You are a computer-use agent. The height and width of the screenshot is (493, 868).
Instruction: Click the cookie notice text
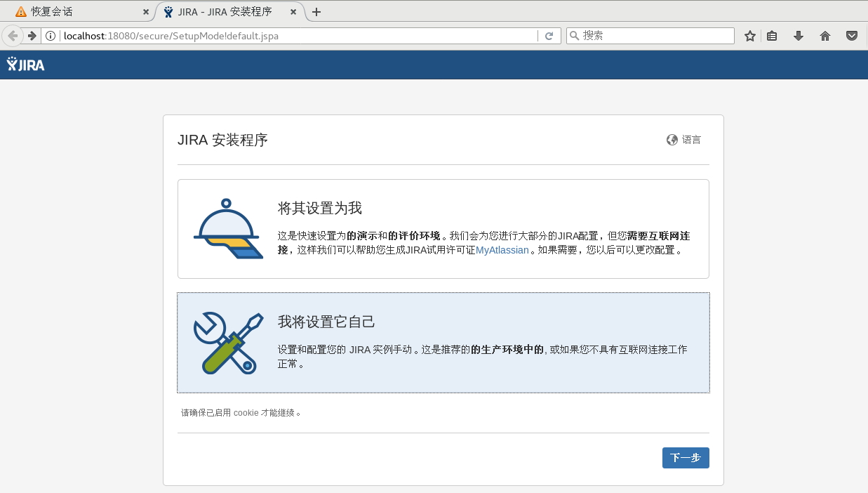(x=241, y=413)
